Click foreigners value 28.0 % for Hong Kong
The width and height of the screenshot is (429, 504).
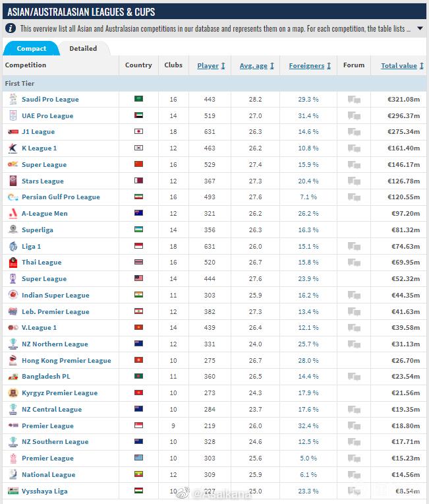tap(308, 360)
